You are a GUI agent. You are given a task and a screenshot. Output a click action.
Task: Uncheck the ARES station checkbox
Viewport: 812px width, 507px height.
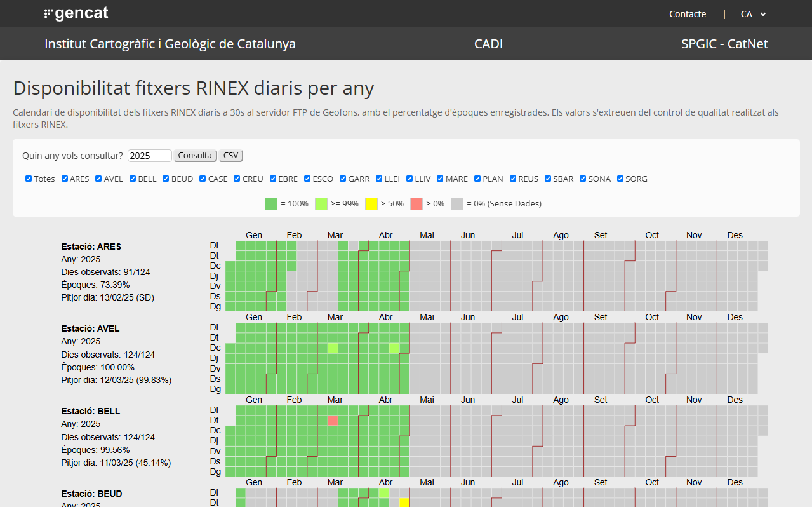coord(65,179)
